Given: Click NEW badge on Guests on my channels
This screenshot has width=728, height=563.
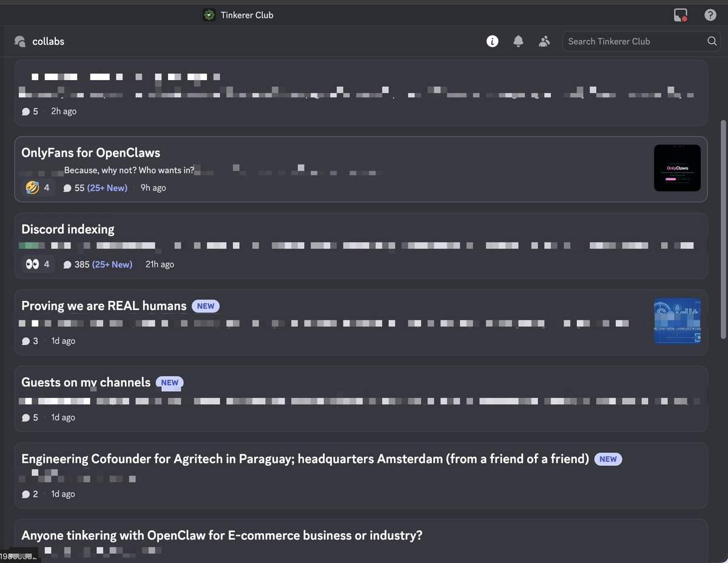Looking at the screenshot, I should (170, 383).
